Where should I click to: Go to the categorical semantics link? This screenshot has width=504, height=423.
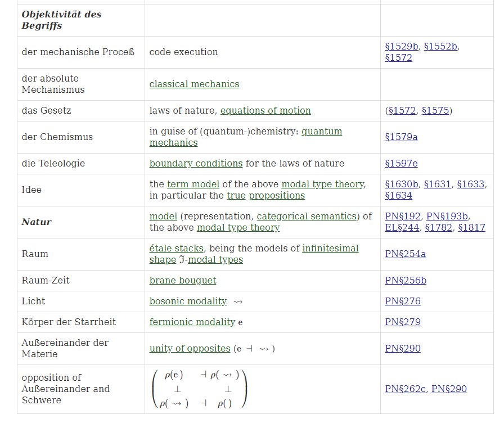tap(309, 217)
